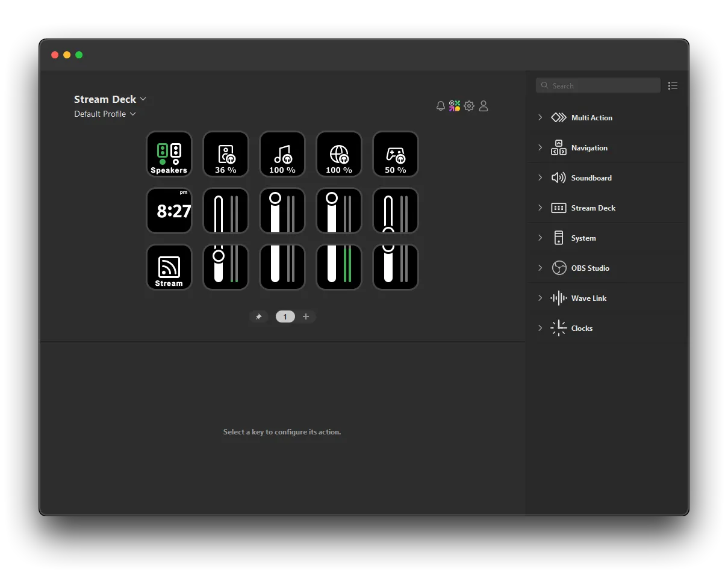This screenshot has width=728, height=574.
Task: Open preferences gear icon
Action: tap(469, 106)
